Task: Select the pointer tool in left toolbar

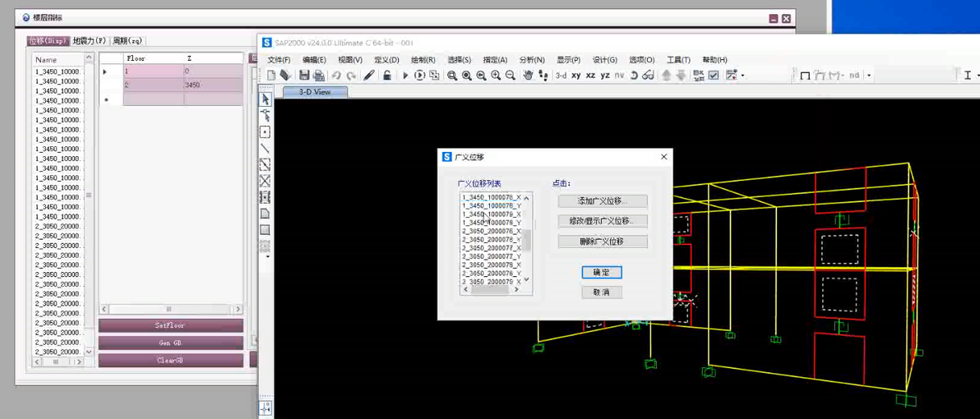Action: point(266,99)
